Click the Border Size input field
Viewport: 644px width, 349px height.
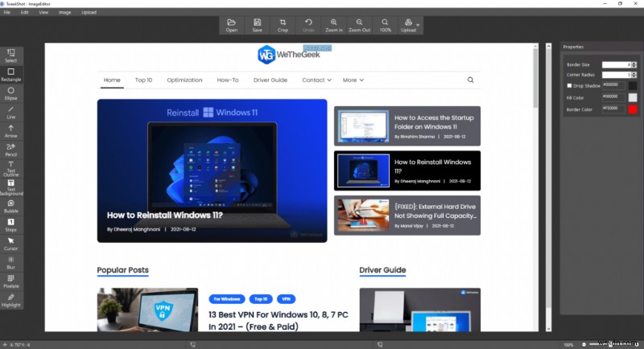coord(617,65)
